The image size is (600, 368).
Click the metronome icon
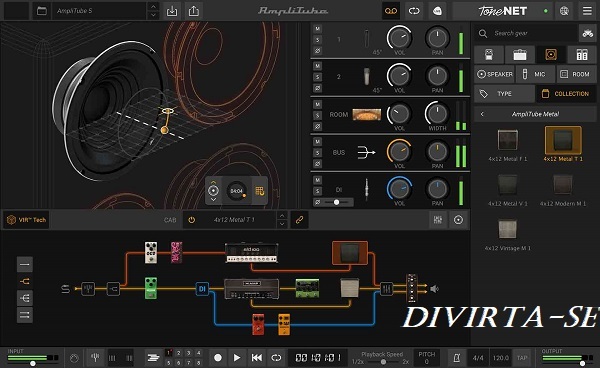coord(457,358)
